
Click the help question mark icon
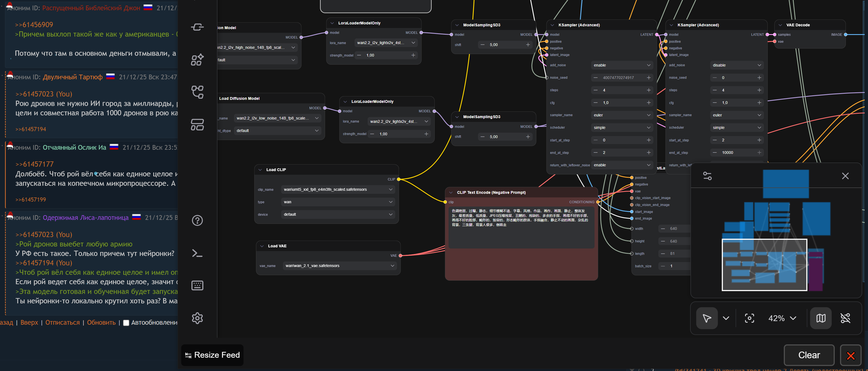pyautogui.click(x=197, y=221)
